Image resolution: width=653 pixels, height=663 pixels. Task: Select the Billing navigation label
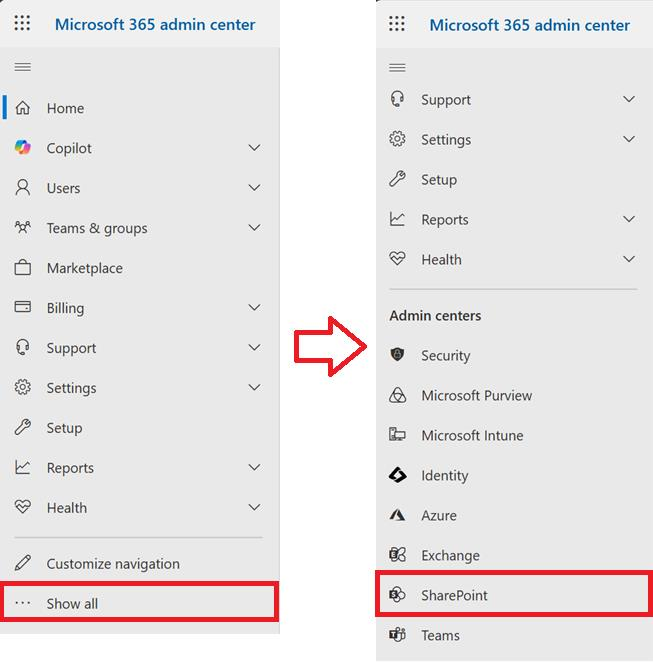click(x=65, y=308)
